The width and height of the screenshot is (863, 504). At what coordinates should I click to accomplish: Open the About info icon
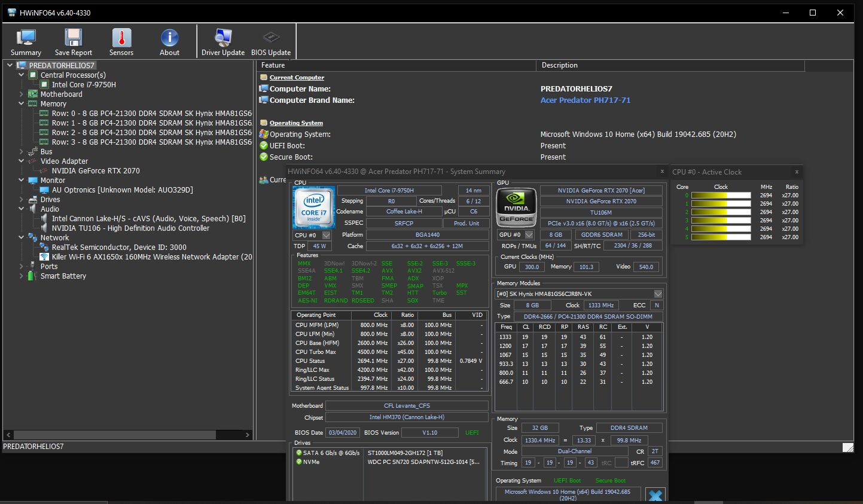click(169, 38)
